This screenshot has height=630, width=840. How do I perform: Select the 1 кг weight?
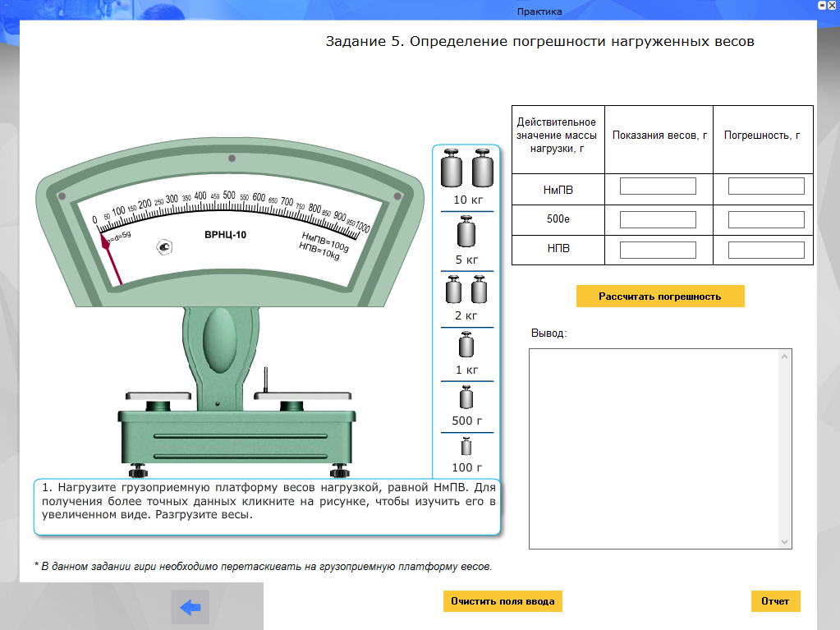(466, 345)
